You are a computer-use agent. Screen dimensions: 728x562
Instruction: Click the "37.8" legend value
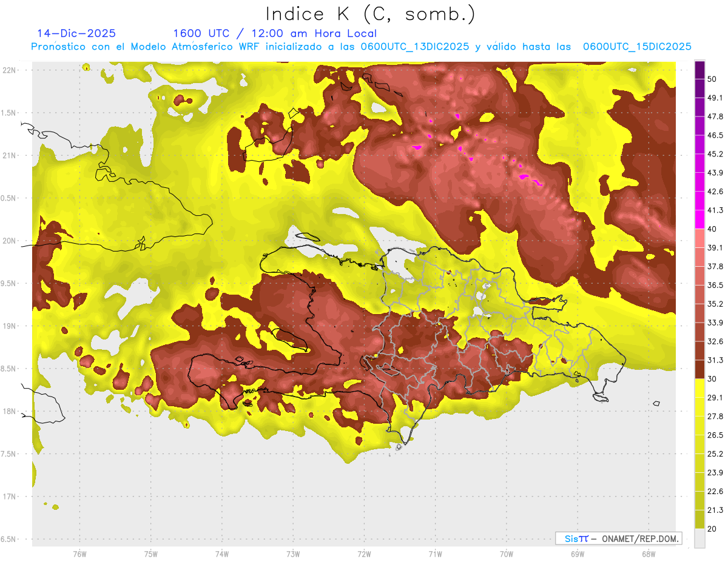(715, 267)
